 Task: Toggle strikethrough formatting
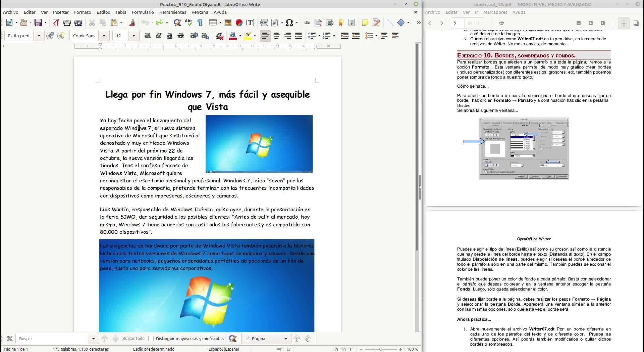[181, 36]
